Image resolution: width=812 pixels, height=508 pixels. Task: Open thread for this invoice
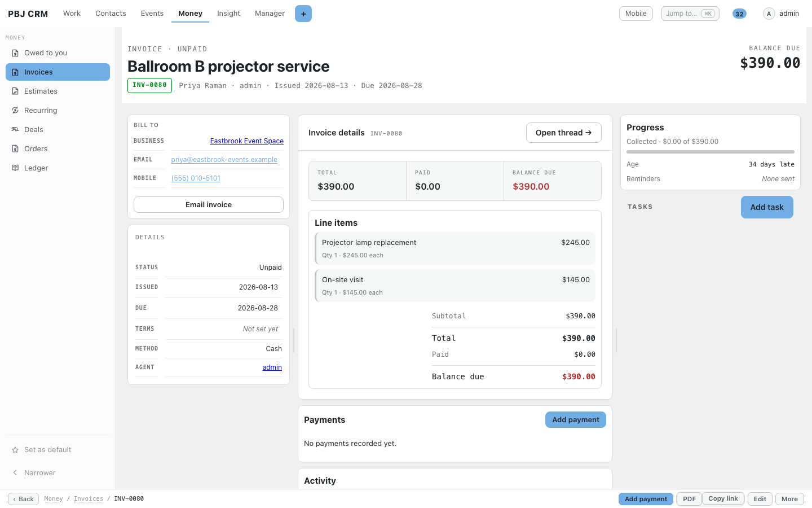[x=564, y=133]
